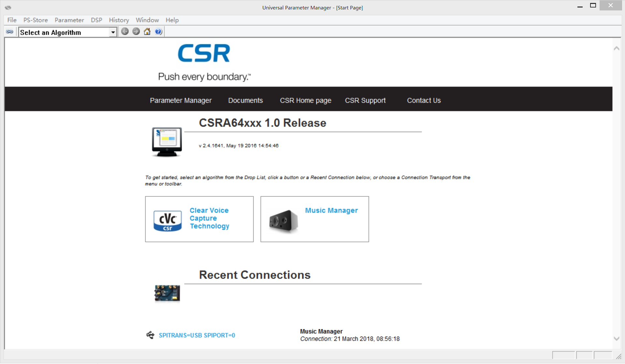Image resolution: width=625 pixels, height=364 pixels.
Task: Click the Connection: 21 March 2018 timestamp
Action: coord(350,339)
